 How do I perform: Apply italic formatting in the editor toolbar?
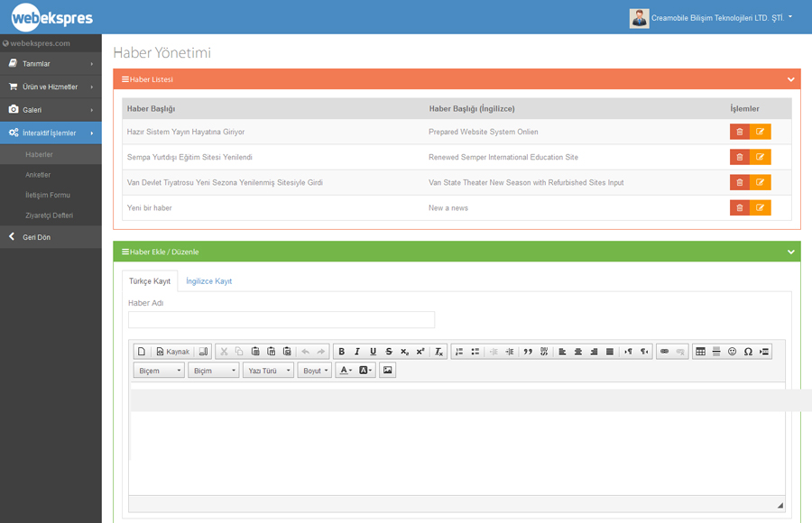(357, 352)
